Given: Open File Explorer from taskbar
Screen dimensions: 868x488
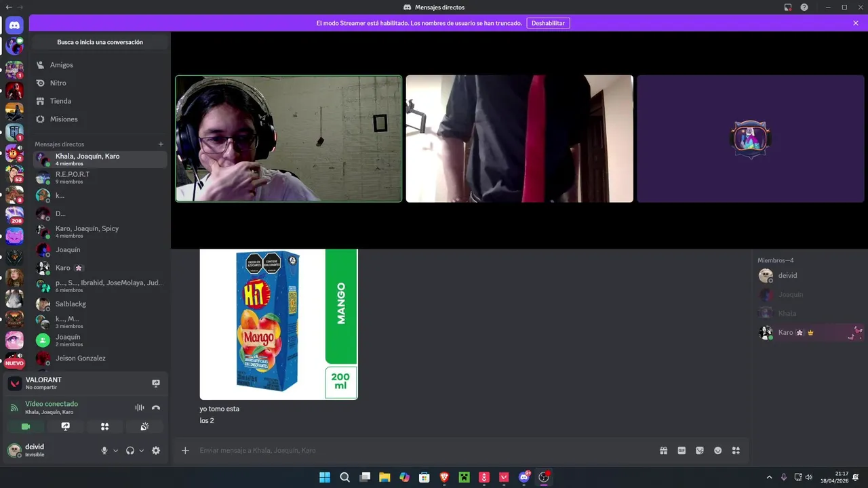Looking at the screenshot, I should pos(384,477).
